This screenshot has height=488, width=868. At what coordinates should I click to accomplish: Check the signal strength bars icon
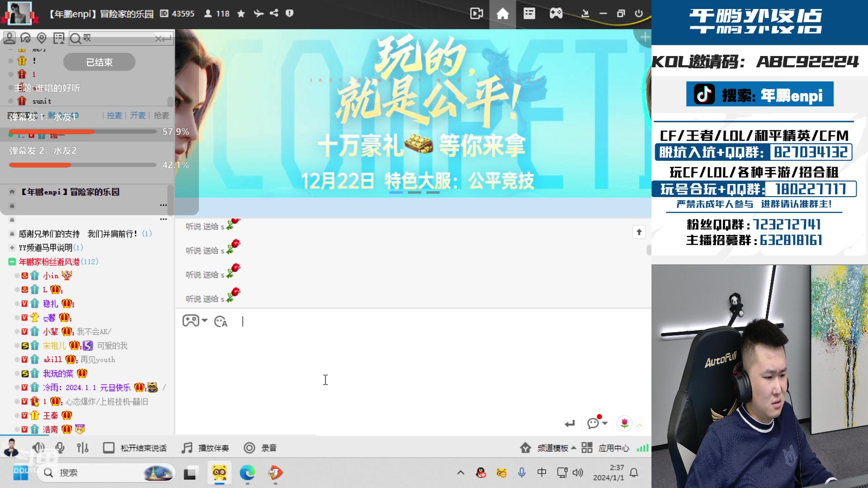point(642,448)
